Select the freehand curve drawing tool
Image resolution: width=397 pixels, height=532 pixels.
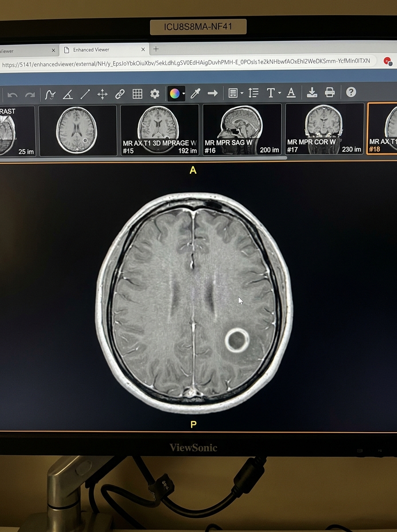51,94
